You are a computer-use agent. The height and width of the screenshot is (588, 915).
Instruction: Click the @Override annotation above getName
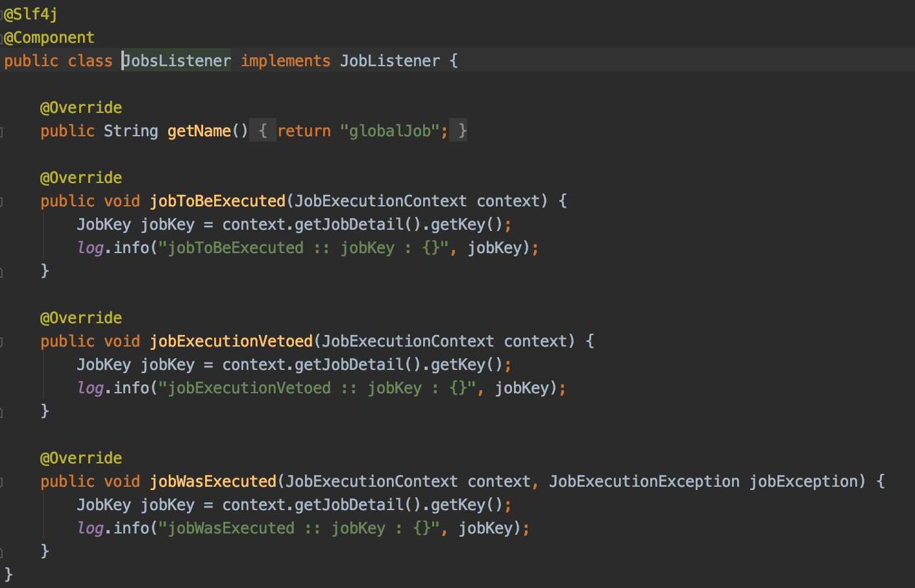click(x=81, y=108)
